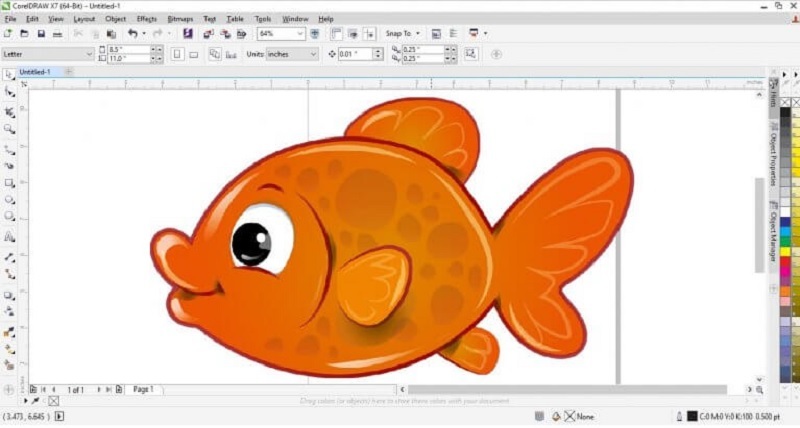Set page to Landscape orientation
Image resolution: width=800 pixels, height=428 pixels.
coord(194,54)
